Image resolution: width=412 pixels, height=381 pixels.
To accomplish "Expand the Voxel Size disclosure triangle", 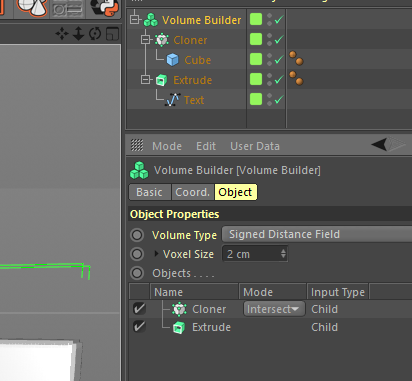I will tap(156, 254).
